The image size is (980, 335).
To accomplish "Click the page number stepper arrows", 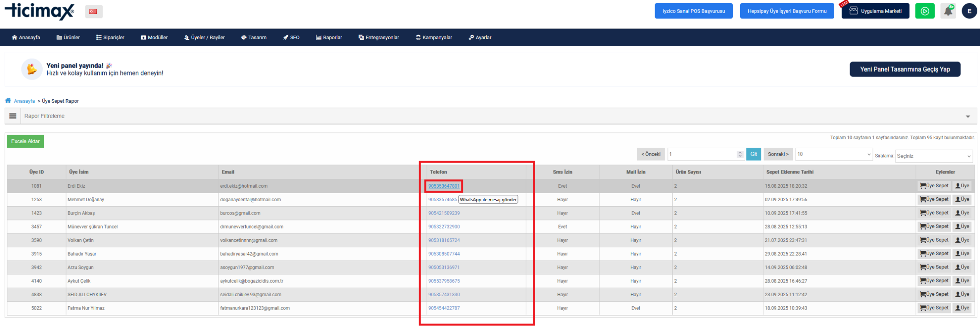I will tap(740, 154).
